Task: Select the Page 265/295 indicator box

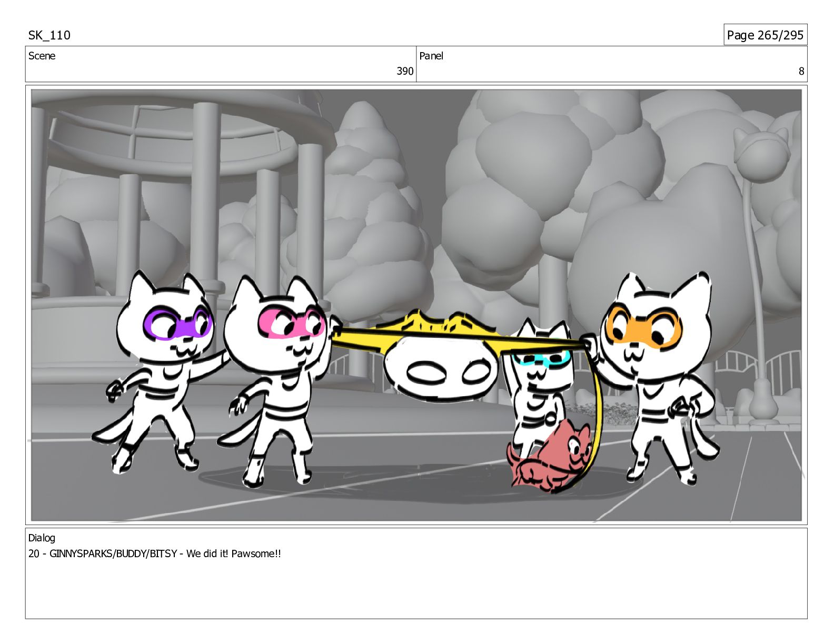Action: (x=765, y=35)
